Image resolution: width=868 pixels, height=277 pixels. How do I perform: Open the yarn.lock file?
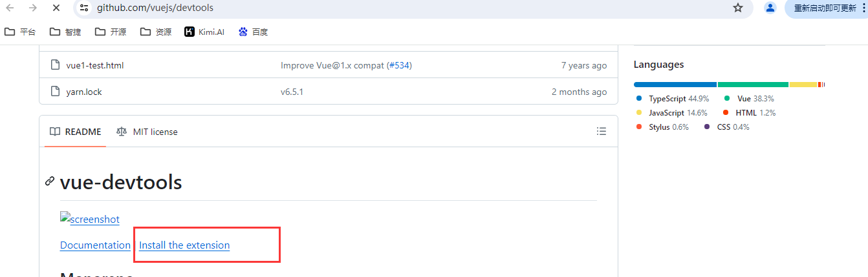click(x=84, y=92)
